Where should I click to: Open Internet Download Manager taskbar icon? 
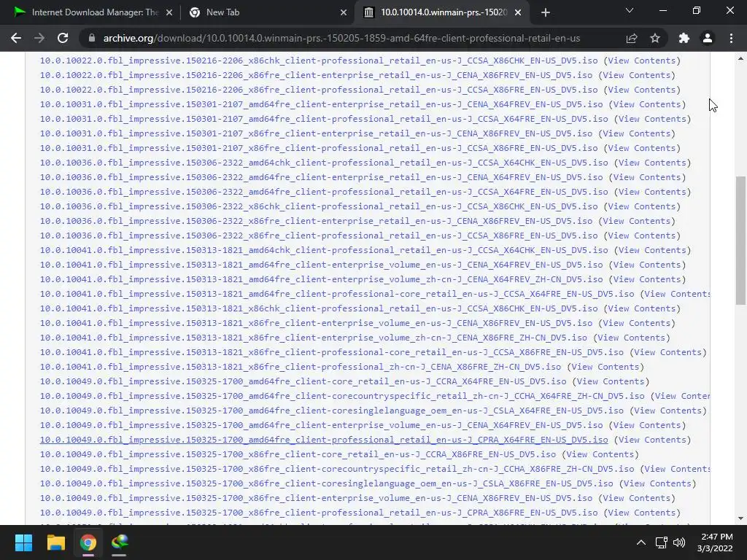click(120, 542)
